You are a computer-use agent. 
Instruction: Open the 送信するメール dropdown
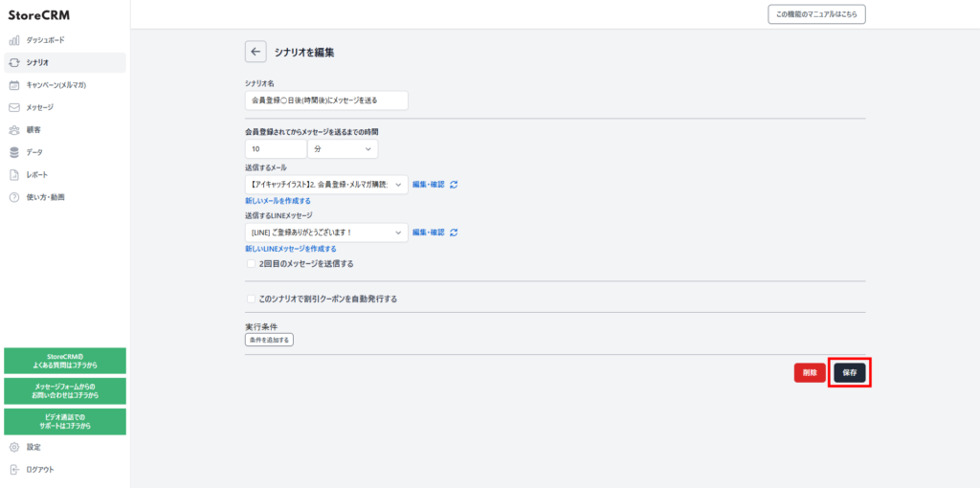pos(326,185)
